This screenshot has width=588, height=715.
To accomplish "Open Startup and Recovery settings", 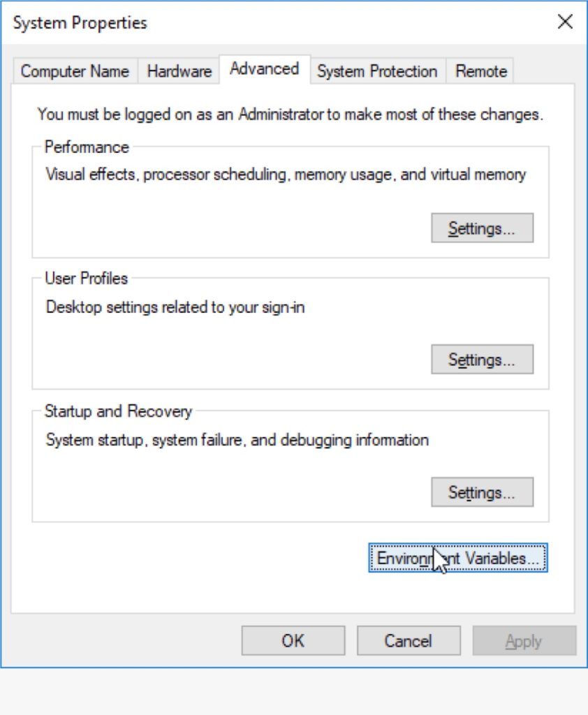I will coord(482,492).
